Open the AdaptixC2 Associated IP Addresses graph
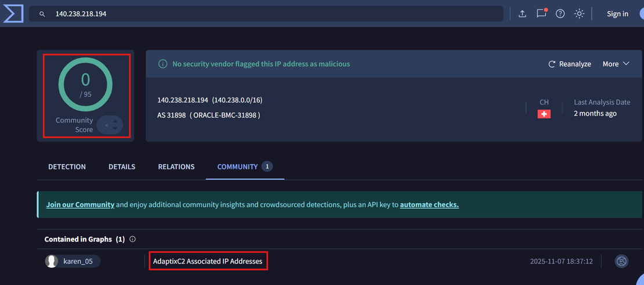 208,262
